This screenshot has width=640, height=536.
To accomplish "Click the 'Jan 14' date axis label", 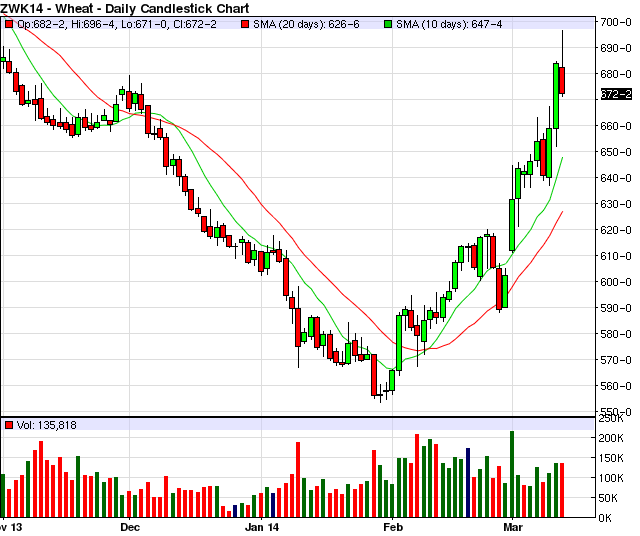I will [262, 527].
